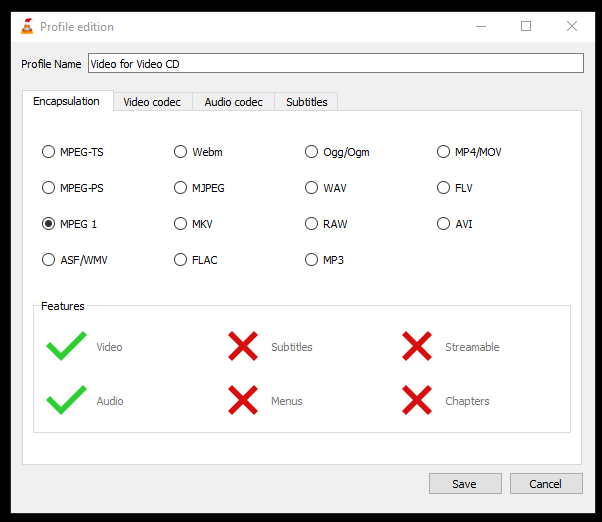Screen dimensions: 602x522
Task: Open the Audio codec tab
Action: (233, 102)
